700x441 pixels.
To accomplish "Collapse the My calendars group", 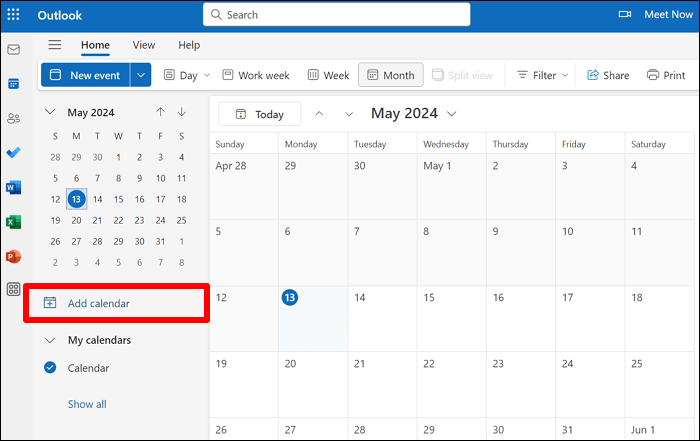I will pos(50,340).
